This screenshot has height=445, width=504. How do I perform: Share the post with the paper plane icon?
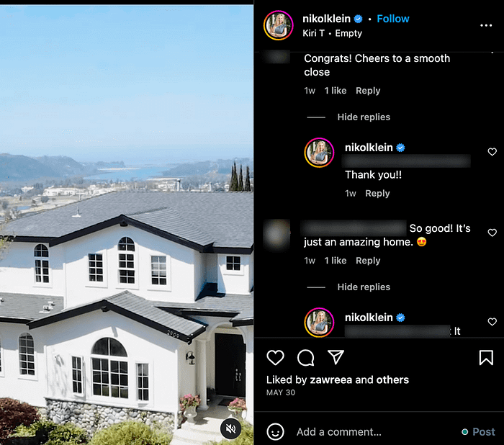[336, 357]
